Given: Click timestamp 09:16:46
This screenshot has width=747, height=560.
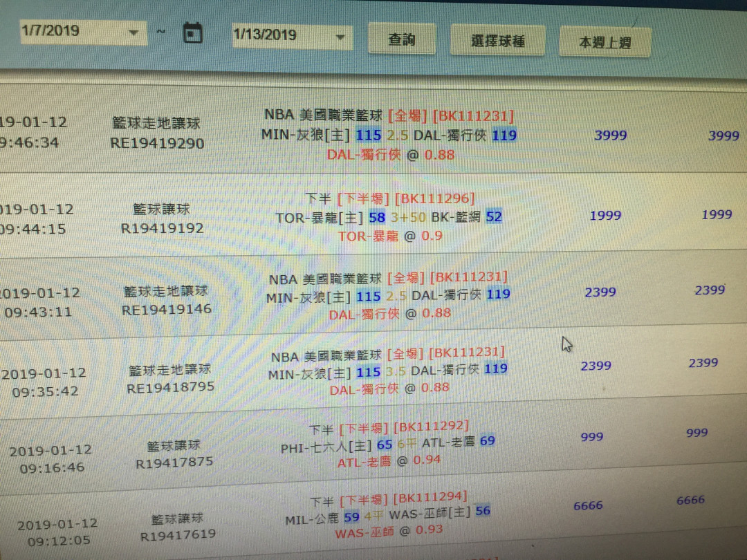Looking at the screenshot, I should (52, 467).
